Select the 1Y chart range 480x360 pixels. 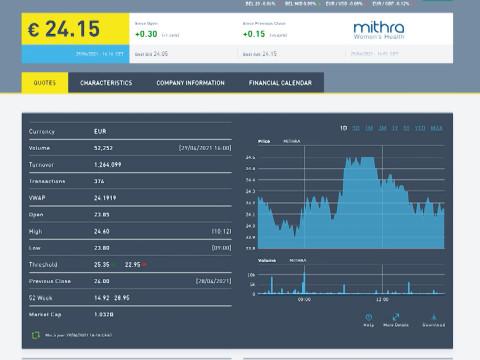[x=395, y=128]
